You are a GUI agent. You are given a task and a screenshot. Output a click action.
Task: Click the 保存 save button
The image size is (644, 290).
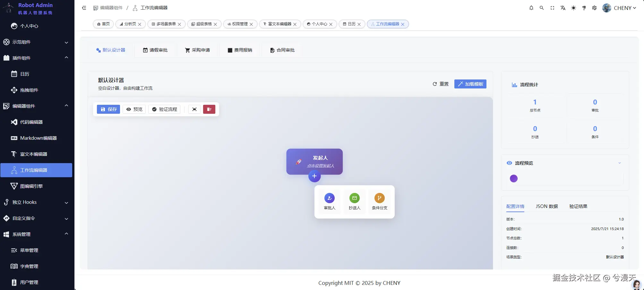click(108, 109)
